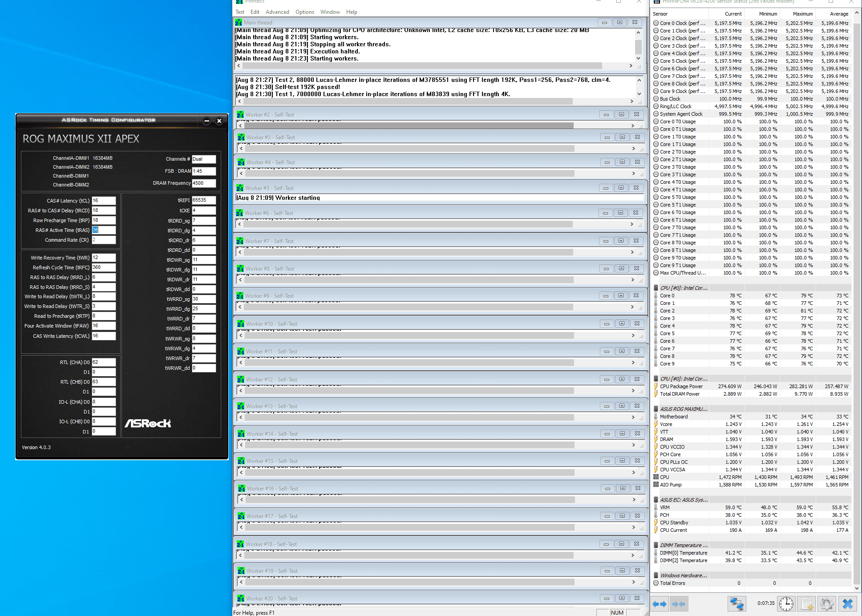This screenshot has height=616, width=862.
Task: Select the DIMM[0] Temperature sensor row
Action: click(x=752, y=553)
